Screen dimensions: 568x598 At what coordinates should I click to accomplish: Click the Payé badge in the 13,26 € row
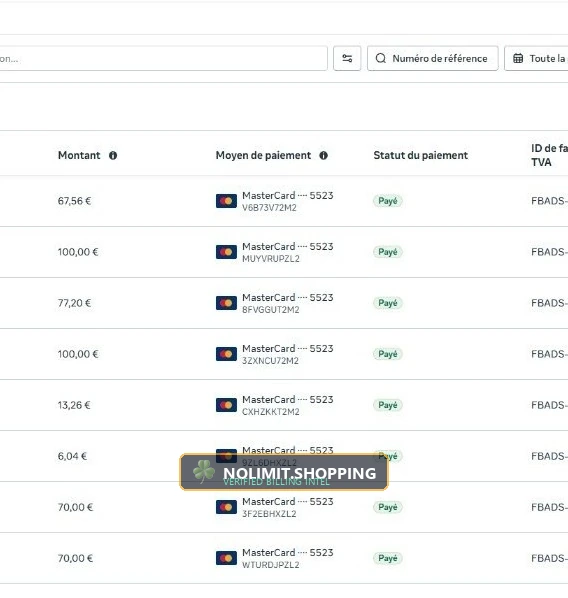click(x=388, y=405)
